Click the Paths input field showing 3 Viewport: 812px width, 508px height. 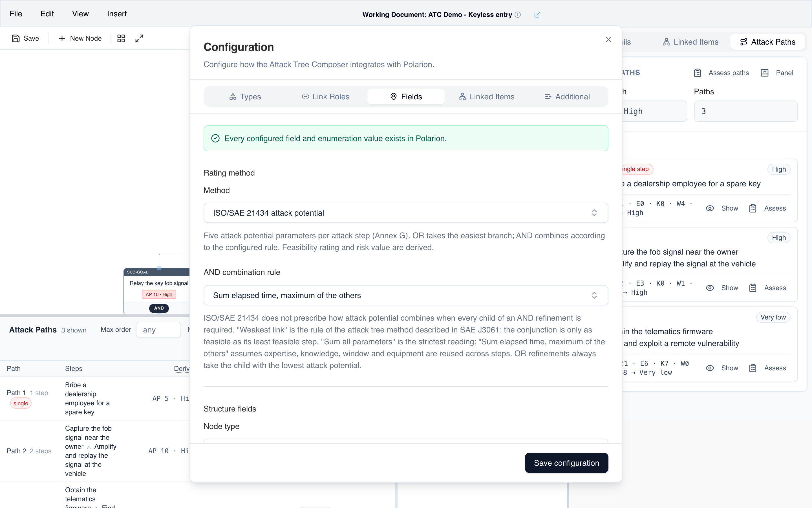click(x=745, y=111)
